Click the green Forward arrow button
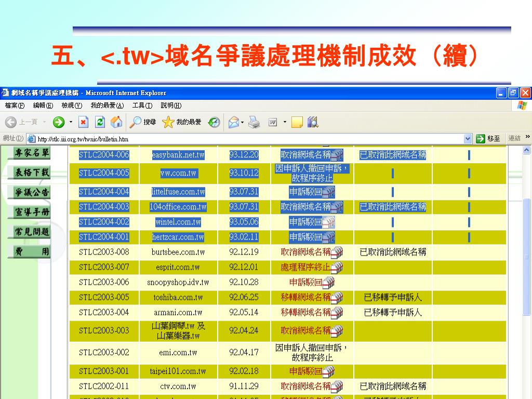532x399 pixels. pyautogui.click(x=59, y=122)
